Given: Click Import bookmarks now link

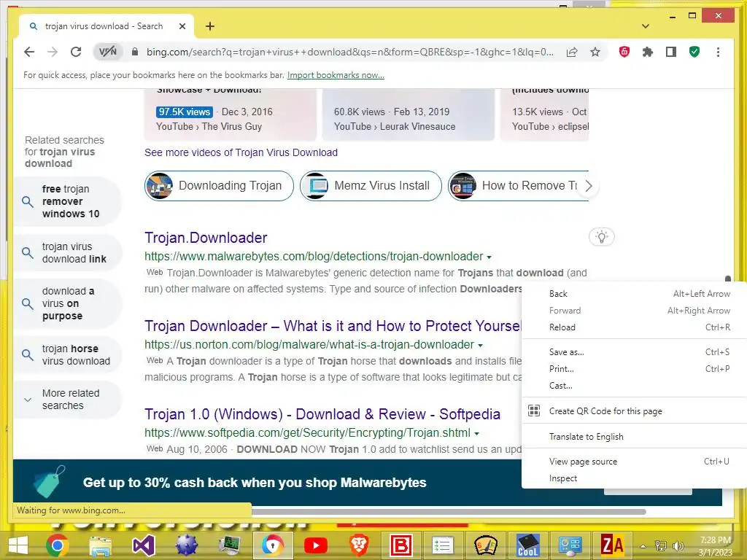Looking at the screenshot, I should 336,75.
